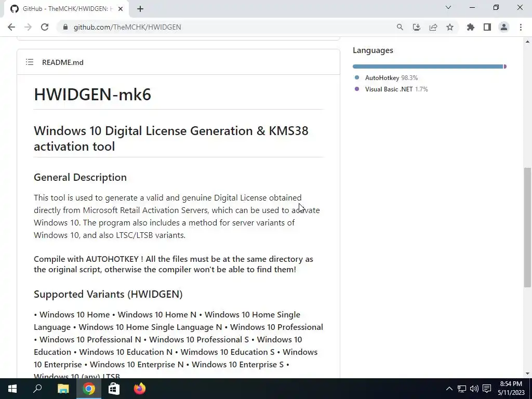Click the scrollbar up arrow
Image resolution: width=532 pixels, height=399 pixels.
click(x=527, y=42)
